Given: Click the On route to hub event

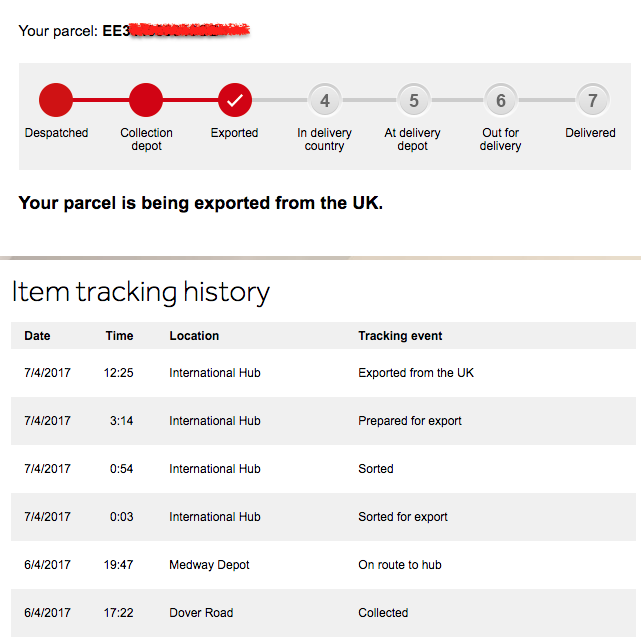Looking at the screenshot, I should tap(400, 565).
